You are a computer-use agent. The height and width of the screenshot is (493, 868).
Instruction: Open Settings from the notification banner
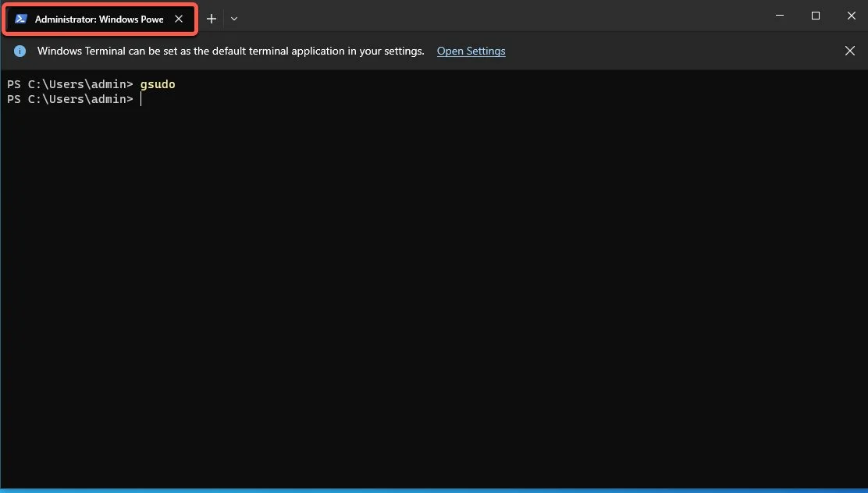[471, 51]
